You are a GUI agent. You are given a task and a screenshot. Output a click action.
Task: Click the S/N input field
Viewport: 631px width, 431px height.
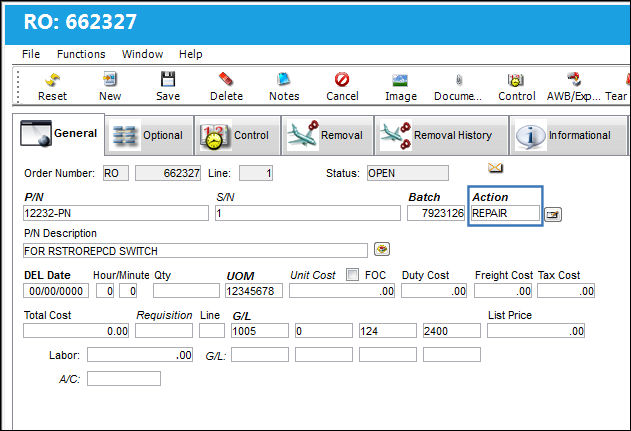pos(308,213)
